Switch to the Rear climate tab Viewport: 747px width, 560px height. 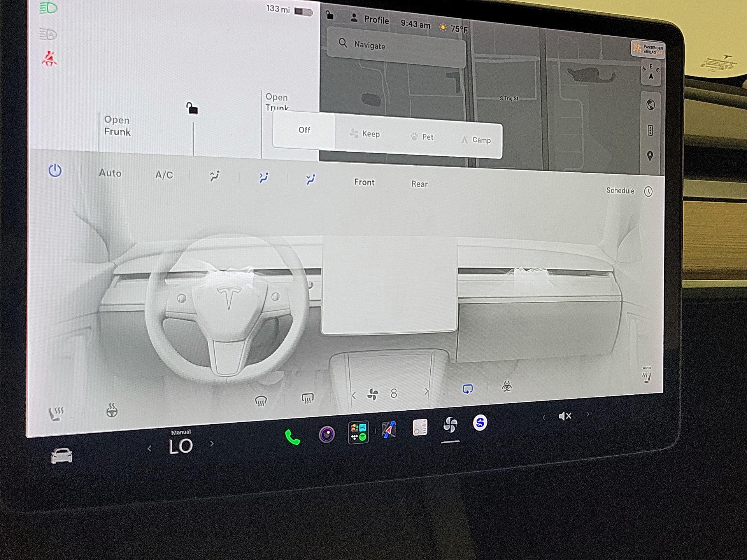coord(419,184)
